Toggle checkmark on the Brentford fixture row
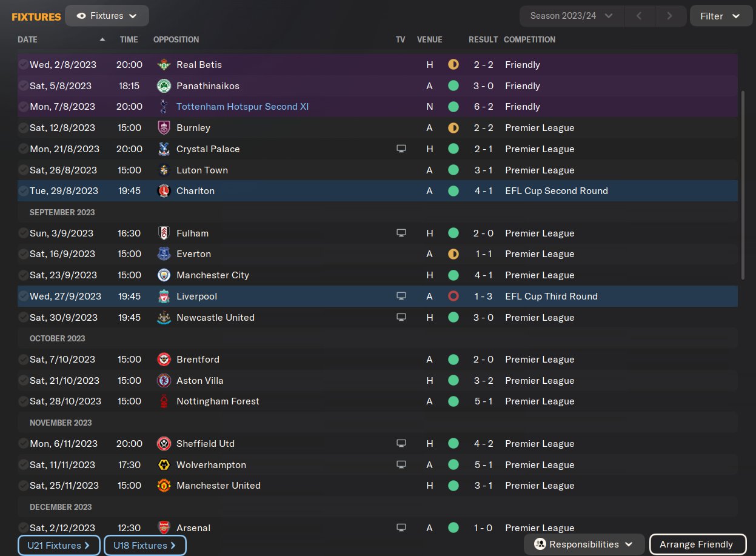The width and height of the screenshot is (756, 556). [x=23, y=360]
